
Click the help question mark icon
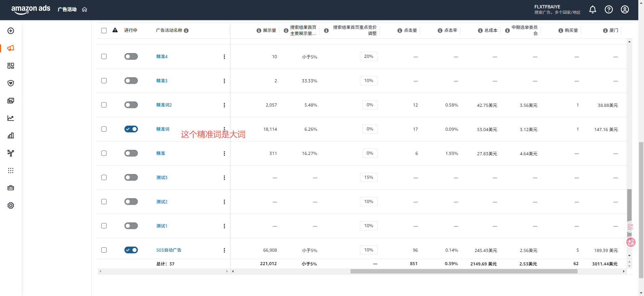click(609, 9)
